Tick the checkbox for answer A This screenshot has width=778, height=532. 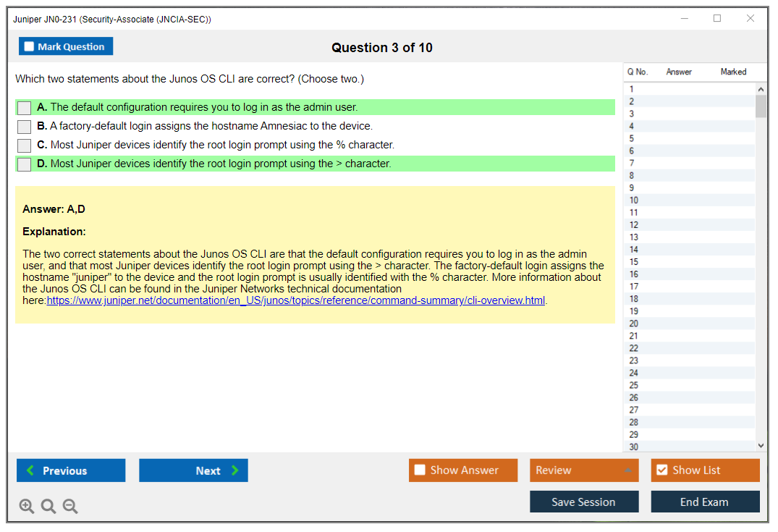tap(25, 108)
